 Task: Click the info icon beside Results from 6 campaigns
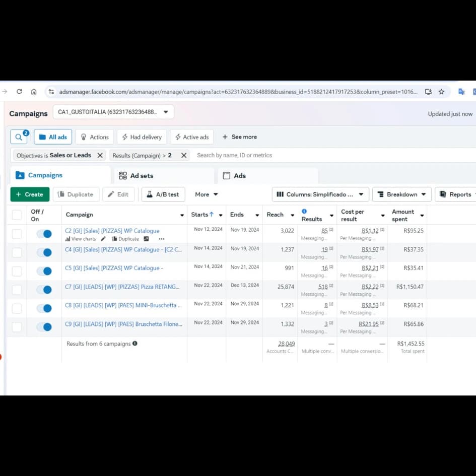(x=135, y=344)
